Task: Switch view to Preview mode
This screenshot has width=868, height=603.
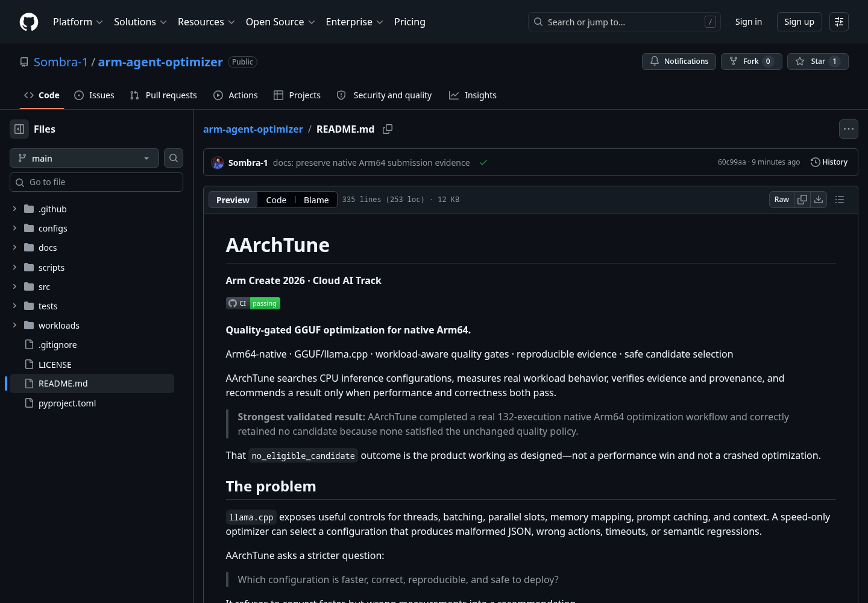Action: coord(233,200)
